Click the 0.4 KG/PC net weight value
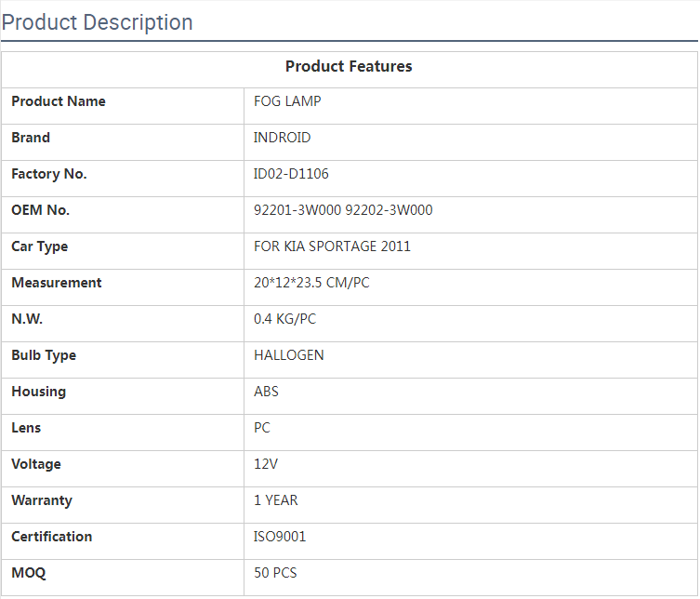Image resolution: width=700 pixels, height=599 pixels. point(284,319)
